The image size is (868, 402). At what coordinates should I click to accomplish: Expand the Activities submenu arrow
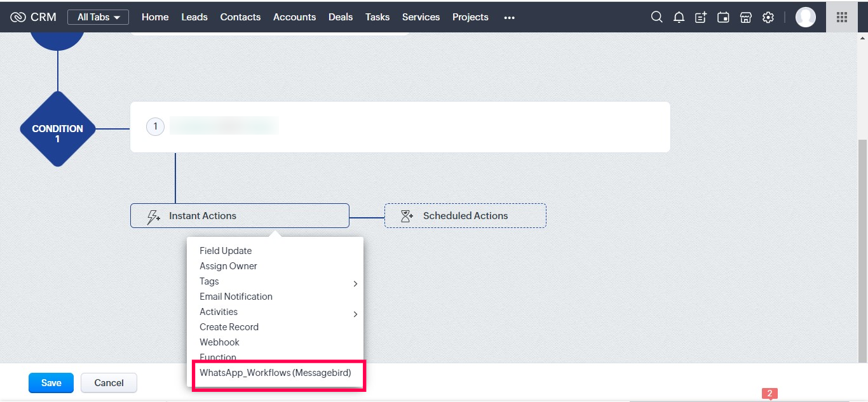click(355, 314)
